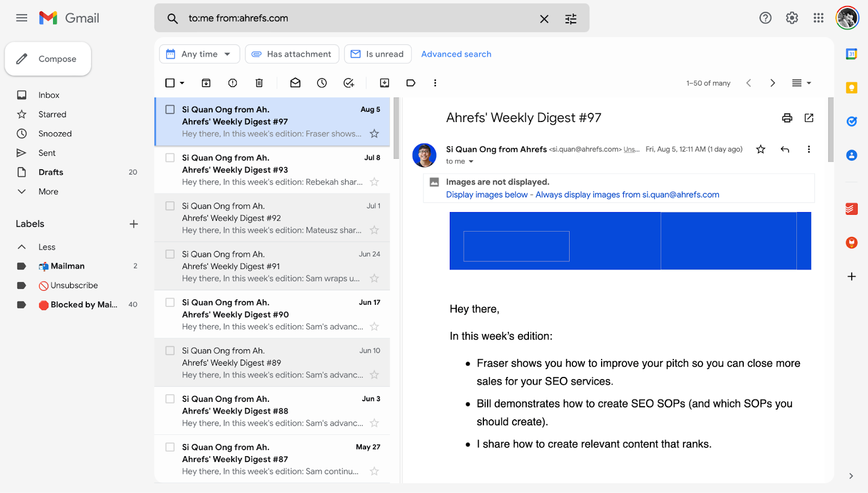Star the Weekly Digest #97 list row

tap(374, 133)
